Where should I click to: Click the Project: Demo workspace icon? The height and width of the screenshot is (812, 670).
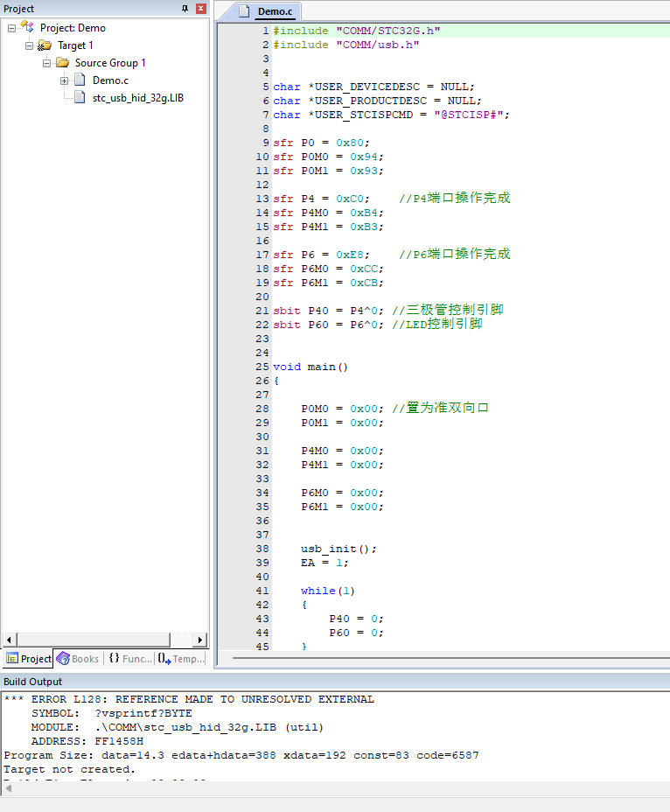[27, 27]
